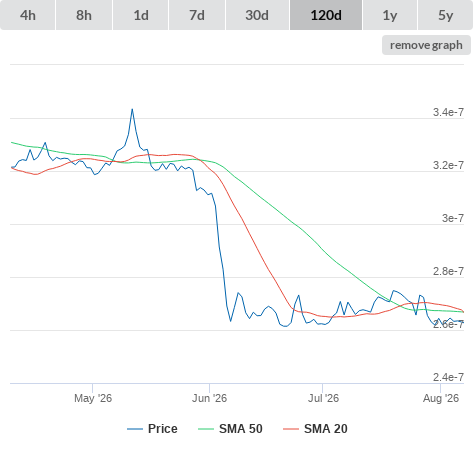This screenshot has width=474, height=455.
Task: Show the 1y price history
Action: (390, 15)
